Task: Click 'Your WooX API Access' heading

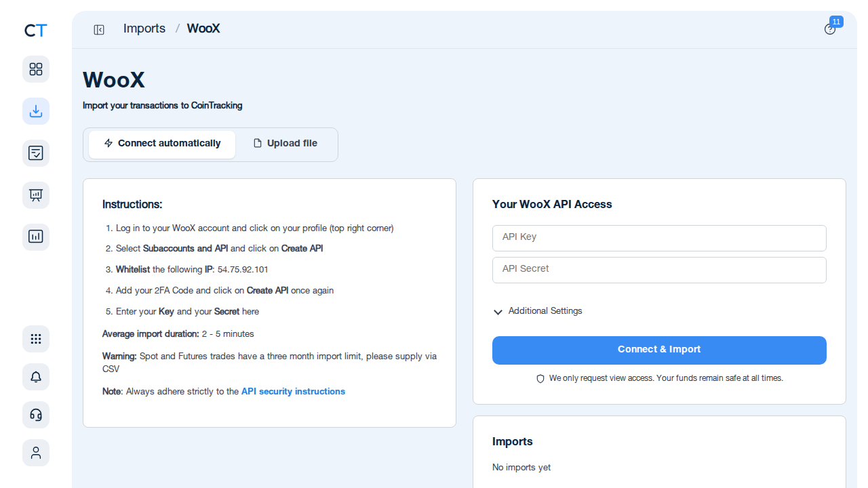Action: [x=552, y=205]
